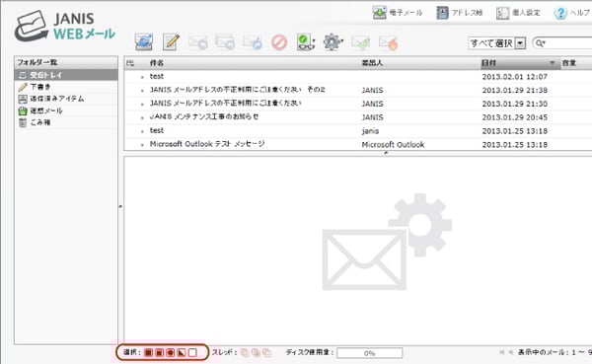Click the envelope with flame icon
This screenshot has width=592, height=364.
click(388, 42)
